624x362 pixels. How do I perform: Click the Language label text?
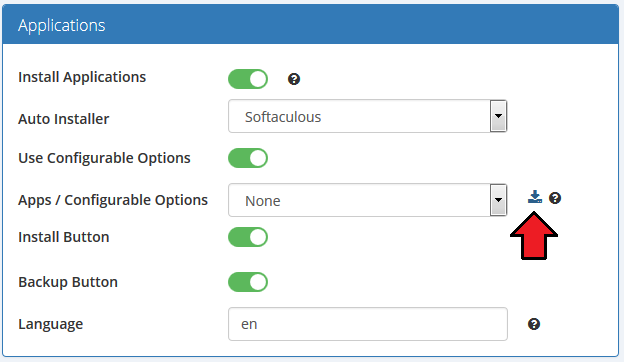51,325
